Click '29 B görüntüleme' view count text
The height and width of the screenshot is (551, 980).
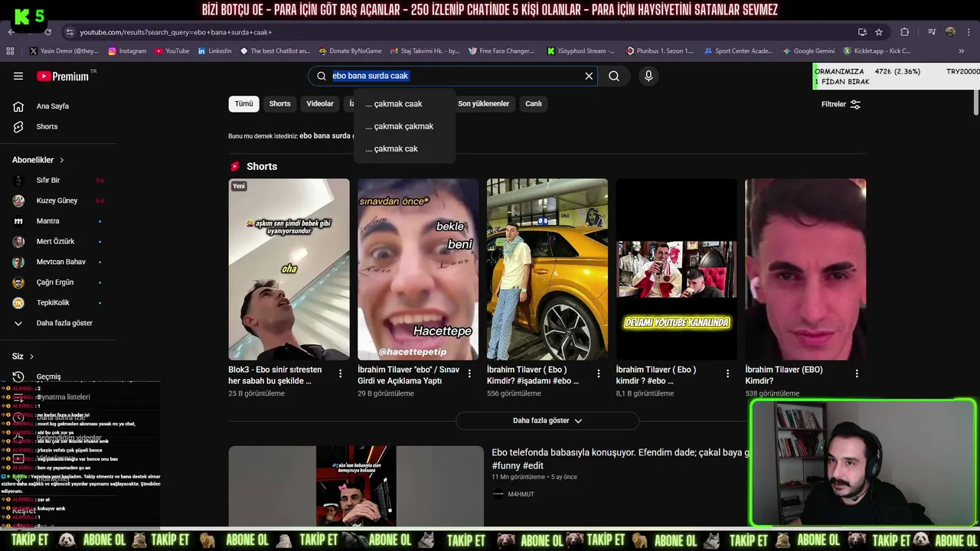tap(386, 393)
